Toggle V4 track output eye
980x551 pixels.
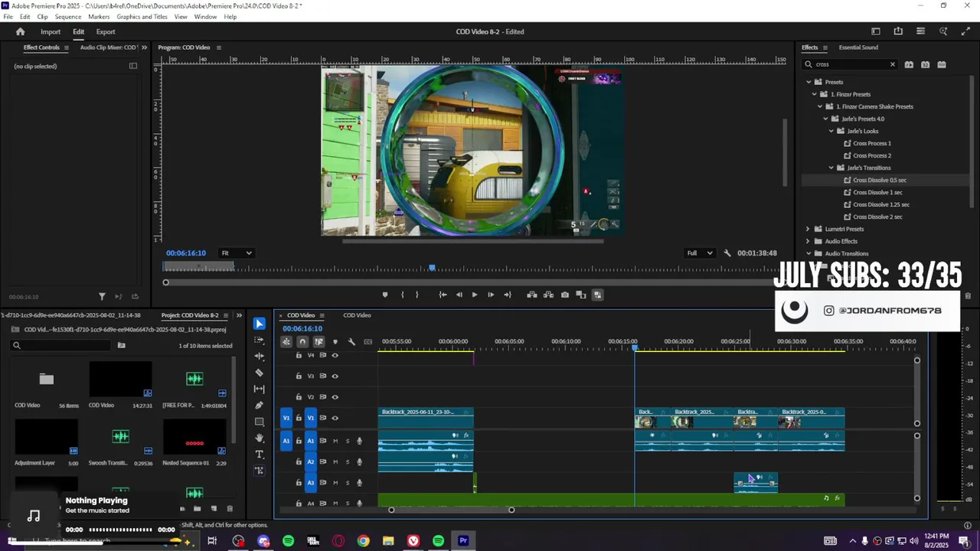(335, 355)
